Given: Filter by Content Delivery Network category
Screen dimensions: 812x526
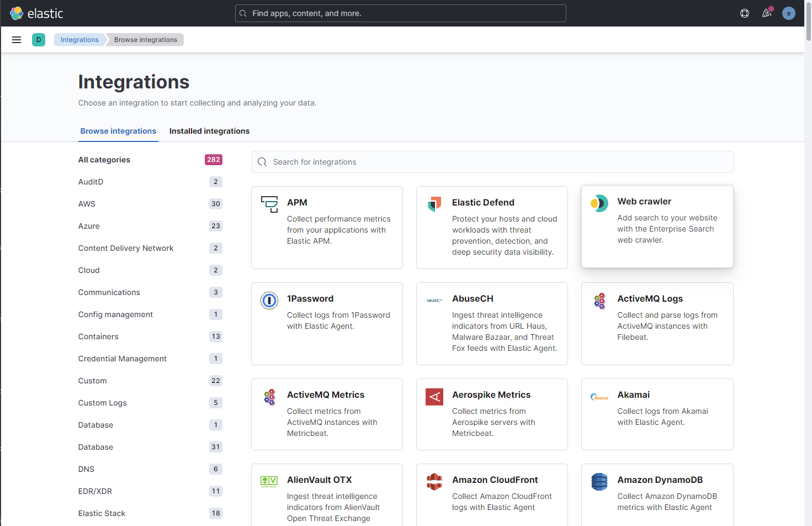Looking at the screenshot, I should pos(150,248).
